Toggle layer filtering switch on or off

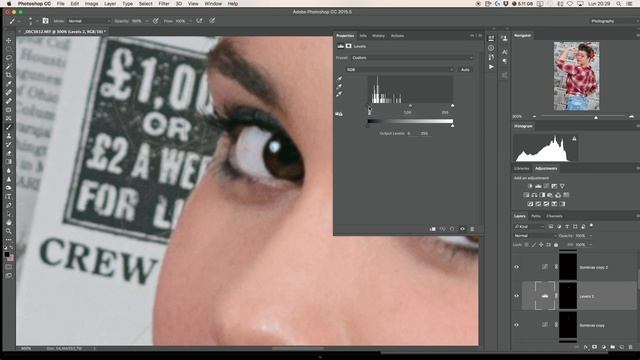[x=591, y=226]
